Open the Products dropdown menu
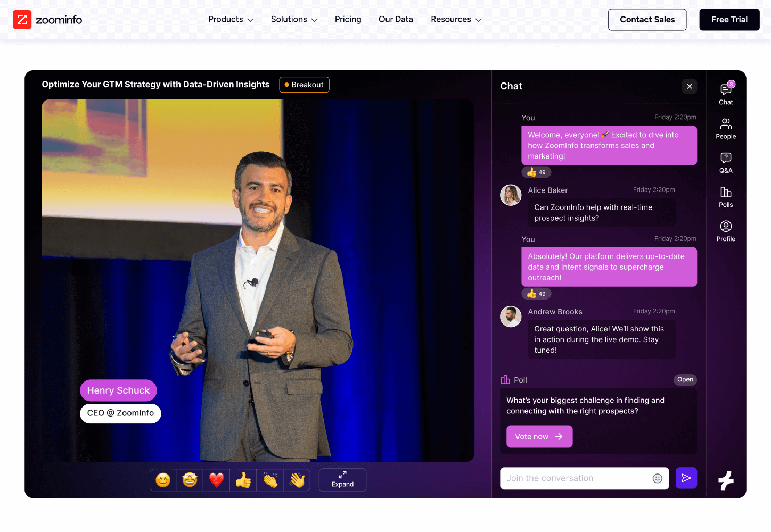Viewport: 771px width, 532px height. [231, 19]
